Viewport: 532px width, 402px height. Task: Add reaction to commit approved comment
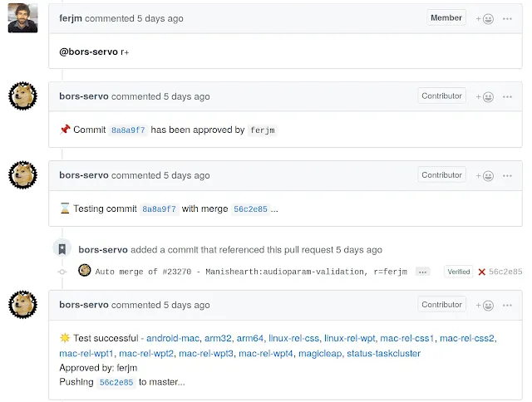pyautogui.click(x=484, y=96)
